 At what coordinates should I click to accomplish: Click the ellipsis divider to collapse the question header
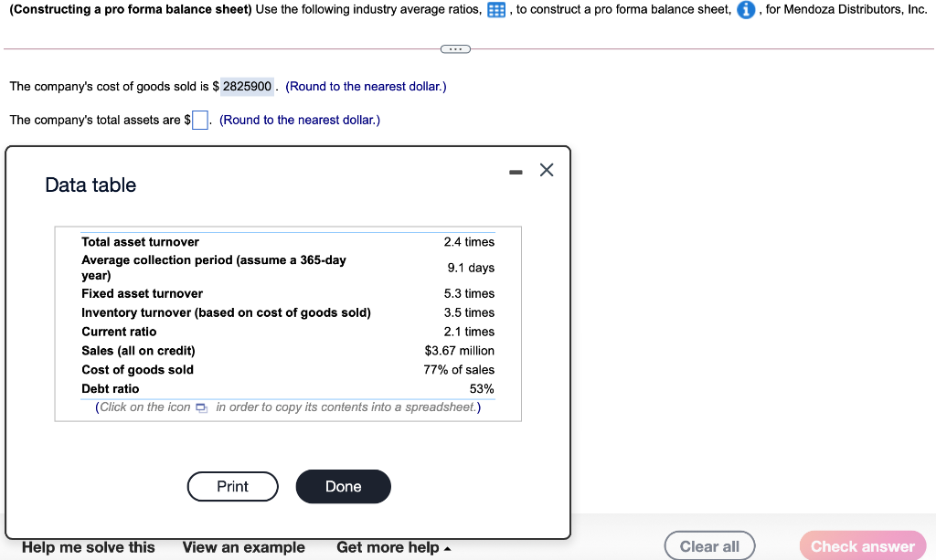[455, 48]
